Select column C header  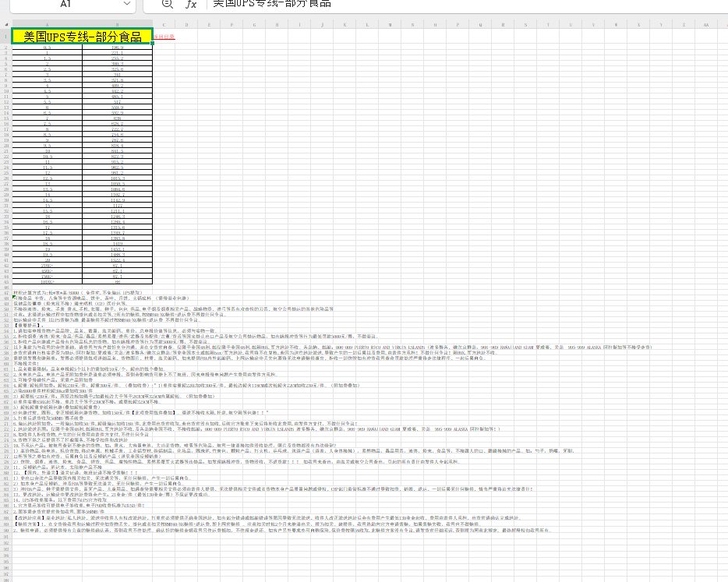click(x=164, y=25)
